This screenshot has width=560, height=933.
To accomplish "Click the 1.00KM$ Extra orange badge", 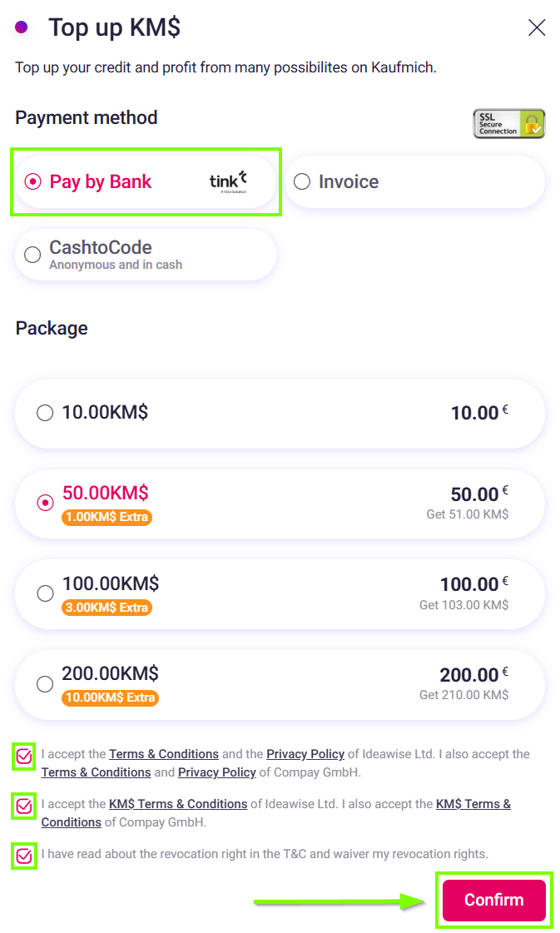I will point(107,517).
